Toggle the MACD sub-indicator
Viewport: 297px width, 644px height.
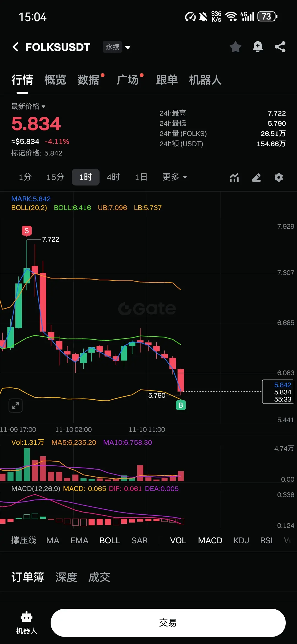click(210, 540)
